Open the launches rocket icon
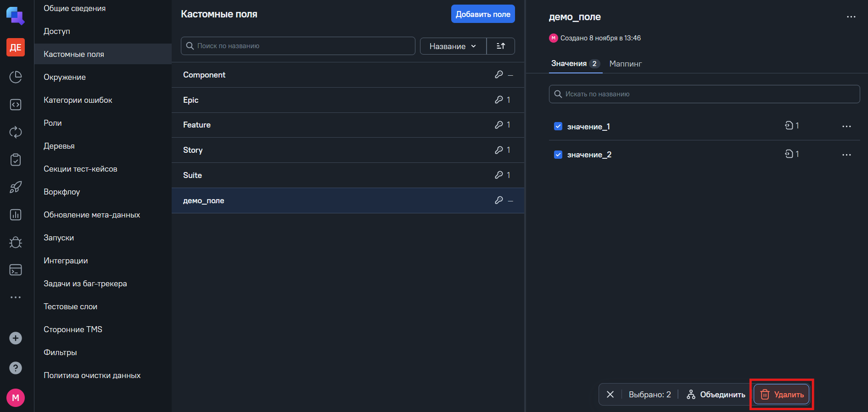868x412 pixels. (x=16, y=187)
